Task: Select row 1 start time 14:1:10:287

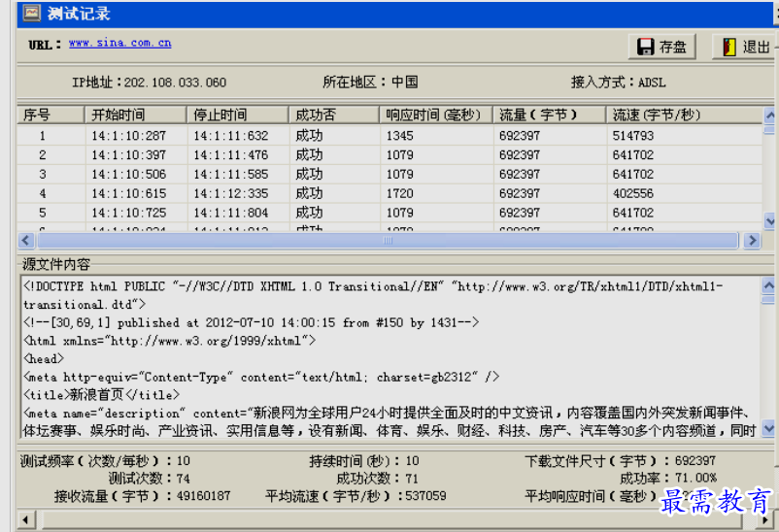Action: (128, 136)
